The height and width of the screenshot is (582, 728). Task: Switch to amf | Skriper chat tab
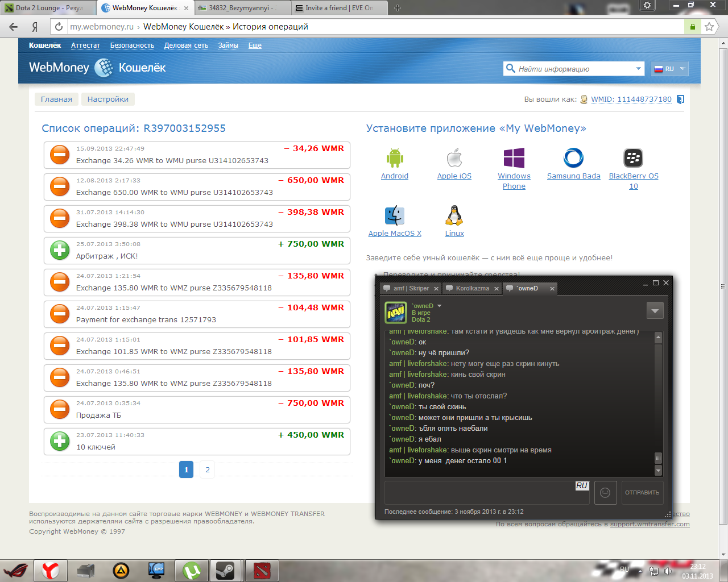[411, 288]
